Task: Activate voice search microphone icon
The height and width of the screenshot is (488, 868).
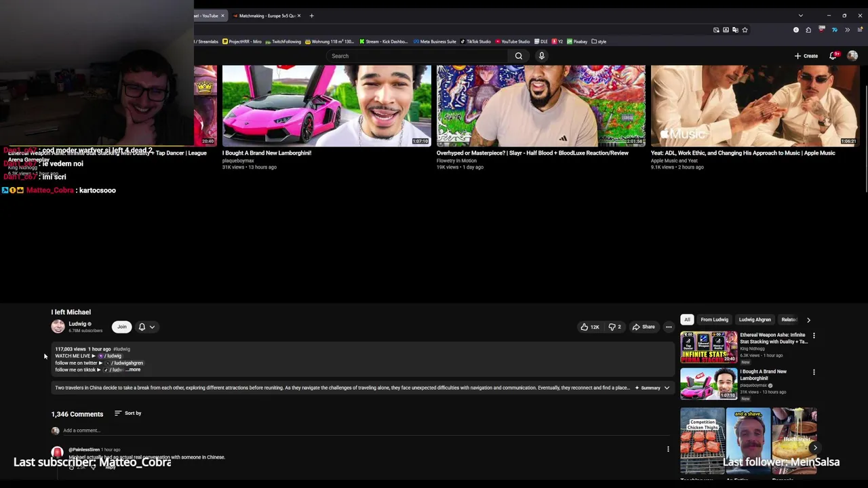Action: tap(542, 56)
